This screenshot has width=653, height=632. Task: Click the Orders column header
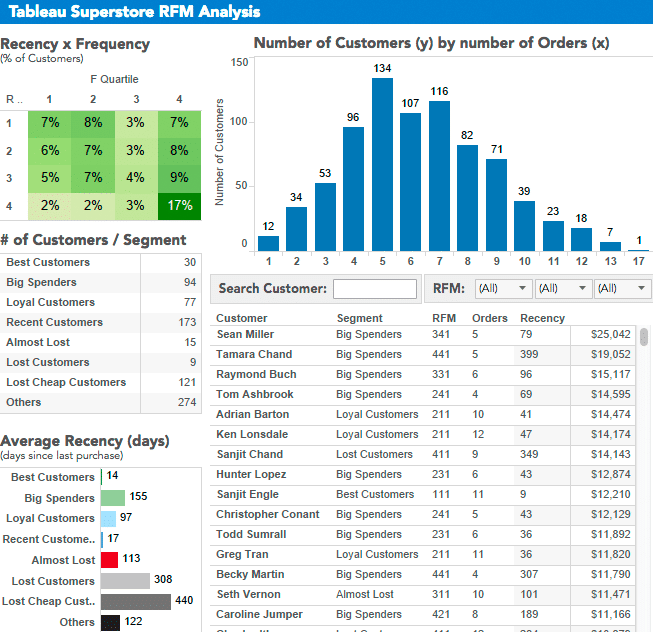click(490, 318)
